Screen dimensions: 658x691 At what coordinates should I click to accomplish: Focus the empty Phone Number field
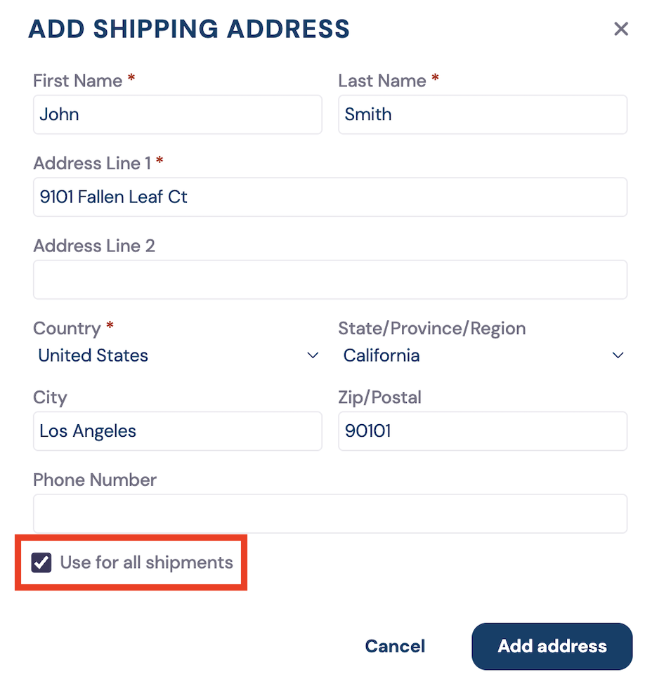click(330, 513)
